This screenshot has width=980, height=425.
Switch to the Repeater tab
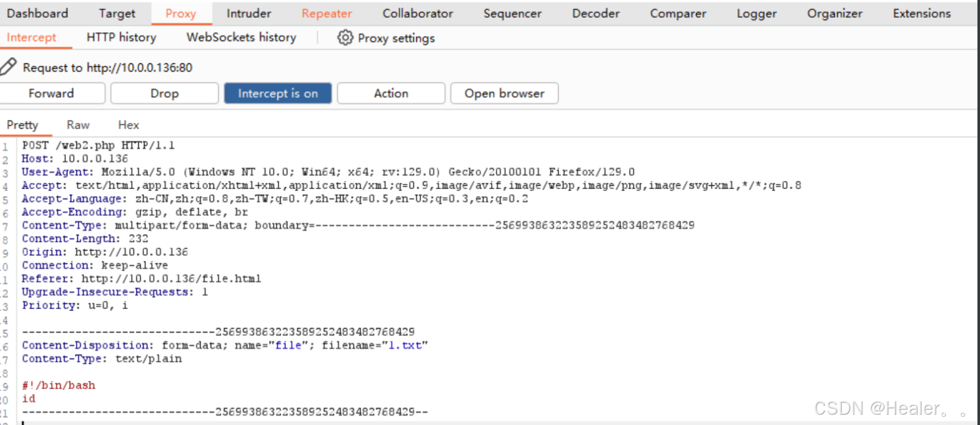(327, 13)
